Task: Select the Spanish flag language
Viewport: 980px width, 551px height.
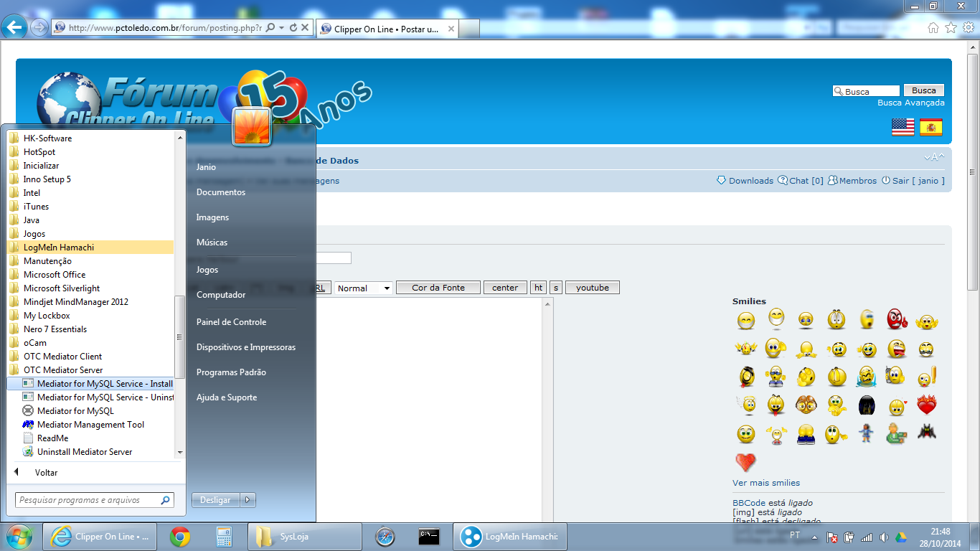Action: (931, 128)
